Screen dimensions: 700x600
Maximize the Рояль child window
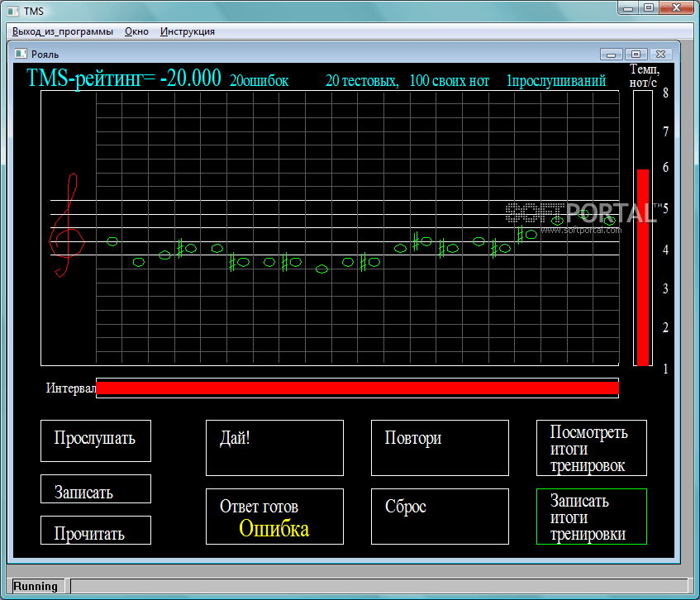pyautogui.click(x=636, y=55)
